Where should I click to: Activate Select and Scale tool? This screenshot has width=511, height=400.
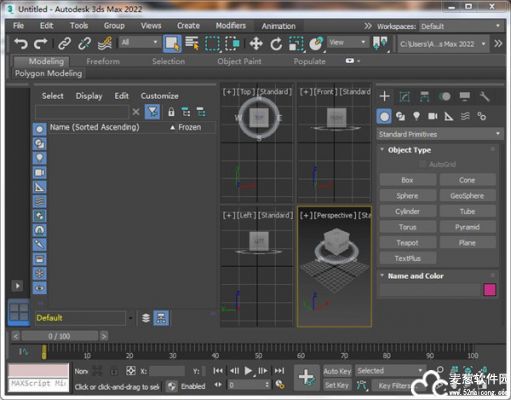296,44
